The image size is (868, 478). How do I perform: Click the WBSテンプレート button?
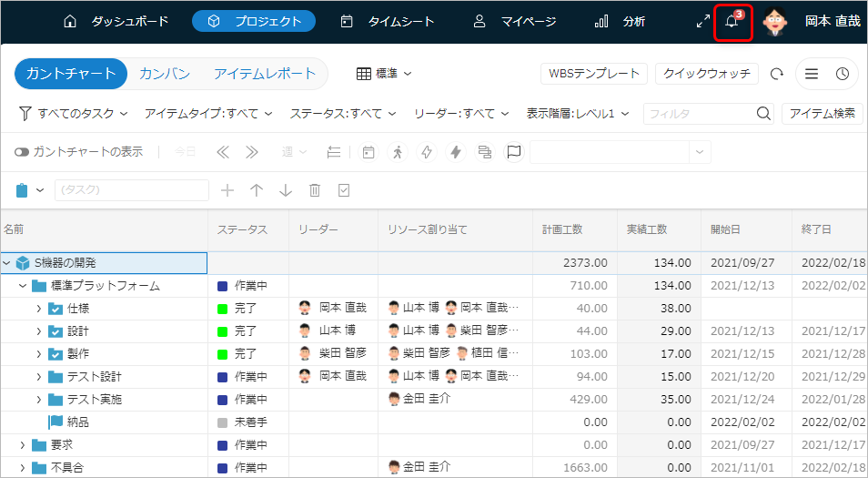pyautogui.click(x=593, y=74)
